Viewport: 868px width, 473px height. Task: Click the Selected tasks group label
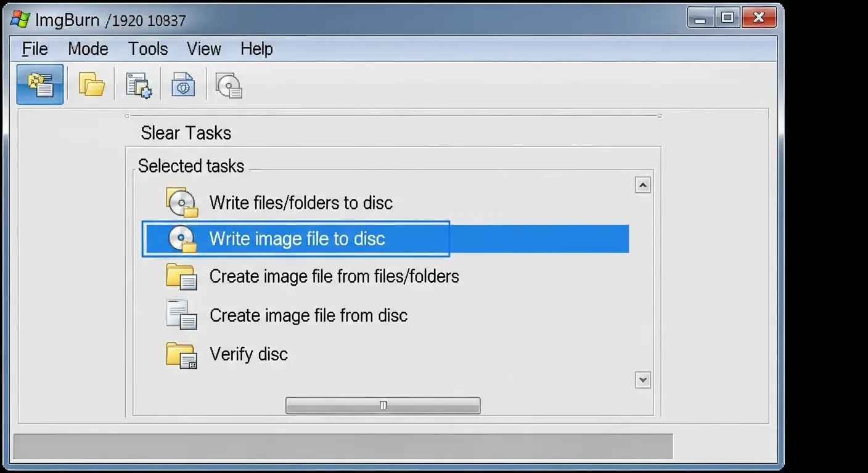tap(191, 166)
